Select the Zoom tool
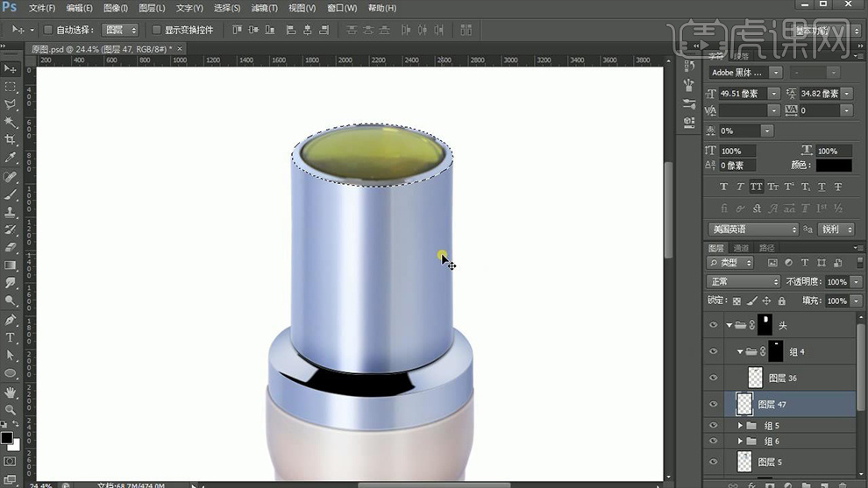Viewport: 868px width, 488px height. [11, 409]
